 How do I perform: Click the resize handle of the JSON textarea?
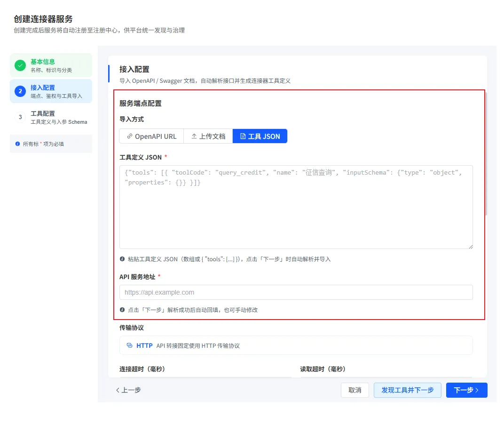point(471,247)
